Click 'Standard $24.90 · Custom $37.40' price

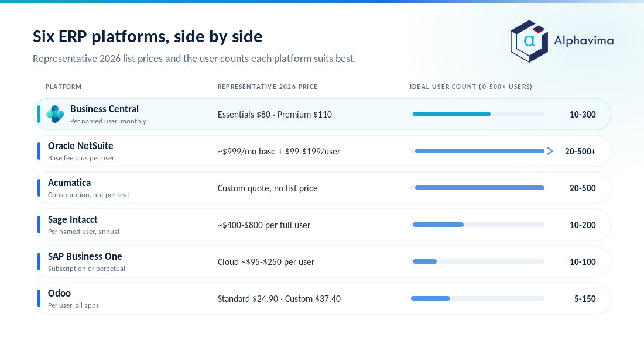(x=279, y=299)
